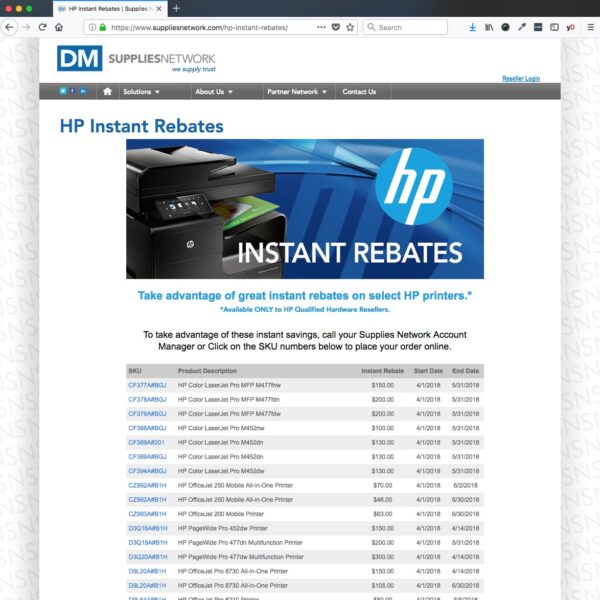Click the HP Instant Rebates banner image
Viewport: 600px width, 600px height.
click(x=304, y=208)
